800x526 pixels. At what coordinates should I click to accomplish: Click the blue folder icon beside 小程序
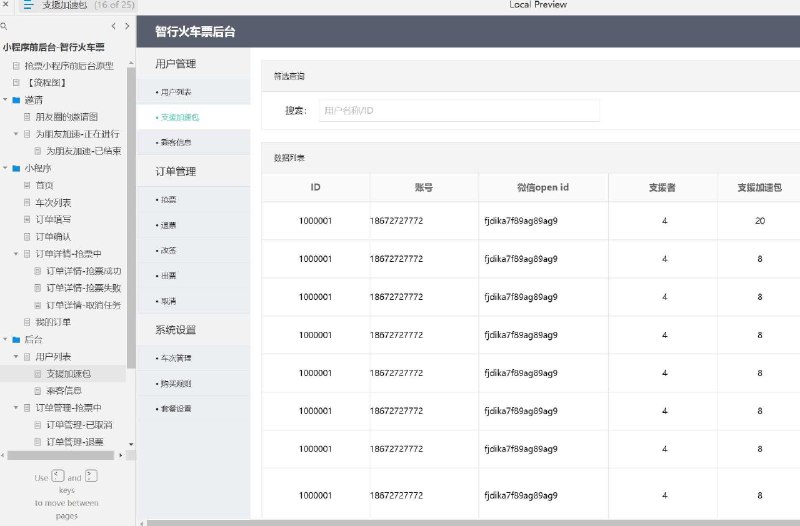point(16,168)
